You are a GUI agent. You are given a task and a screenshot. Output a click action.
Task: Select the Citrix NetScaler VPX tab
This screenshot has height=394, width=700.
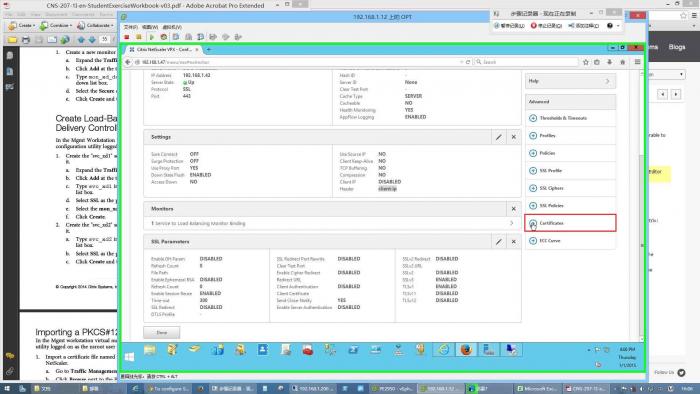pyautogui.click(x=163, y=50)
